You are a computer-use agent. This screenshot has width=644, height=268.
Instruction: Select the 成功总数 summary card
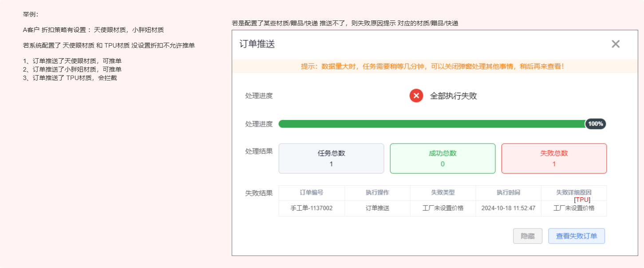click(x=443, y=158)
